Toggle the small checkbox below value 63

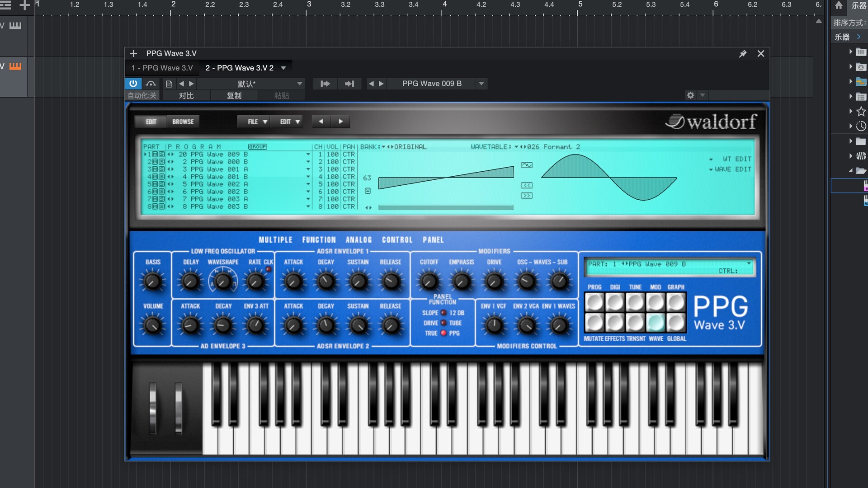[x=368, y=191]
